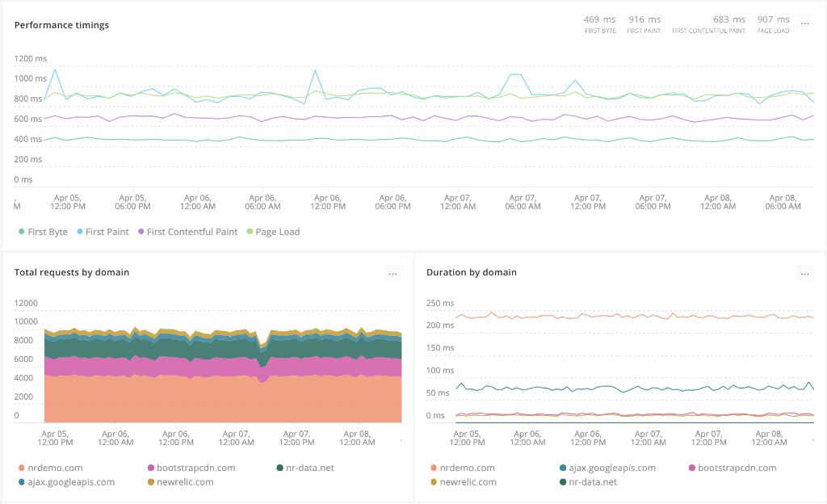Image resolution: width=827 pixels, height=504 pixels.
Task: Select the Duration by domain chart title
Action: coord(471,272)
